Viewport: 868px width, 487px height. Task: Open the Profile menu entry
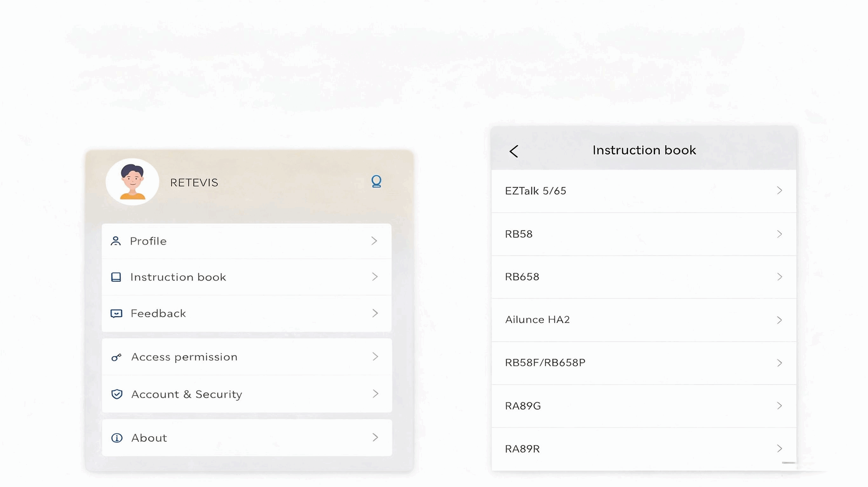247,241
